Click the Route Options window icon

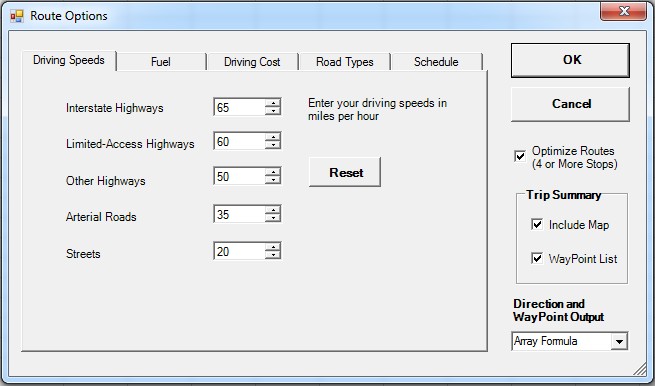pos(17,16)
